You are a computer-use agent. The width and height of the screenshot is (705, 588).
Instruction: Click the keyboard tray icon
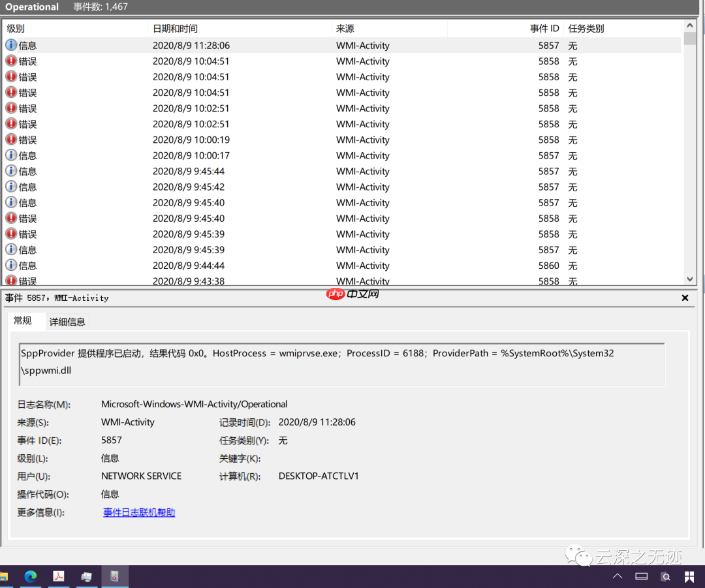641,576
